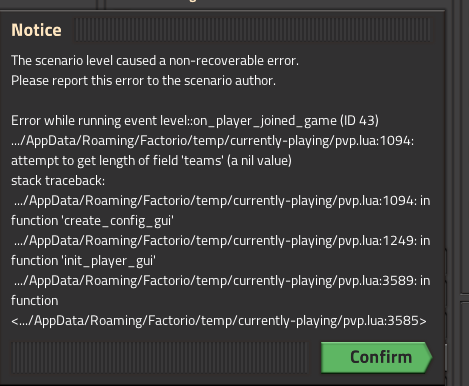Click the Notice dialog title

(36, 30)
